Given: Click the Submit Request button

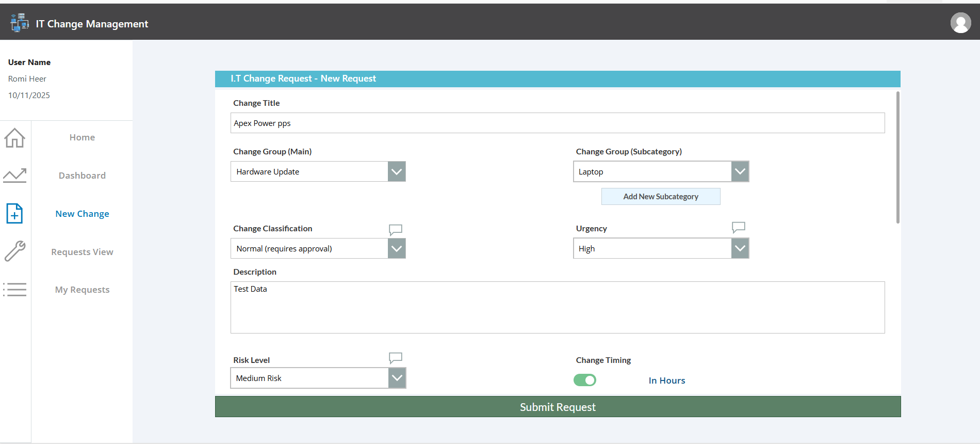Looking at the screenshot, I should coord(558,407).
